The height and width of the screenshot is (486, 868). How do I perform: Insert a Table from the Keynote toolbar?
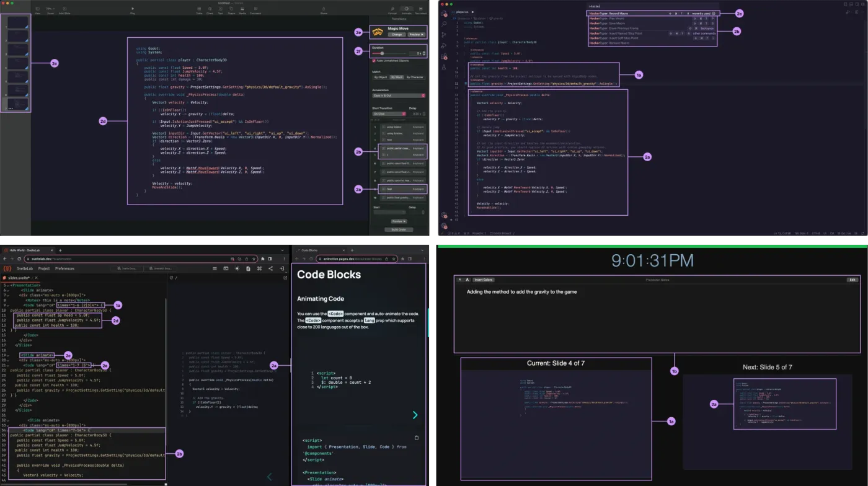pos(199,9)
